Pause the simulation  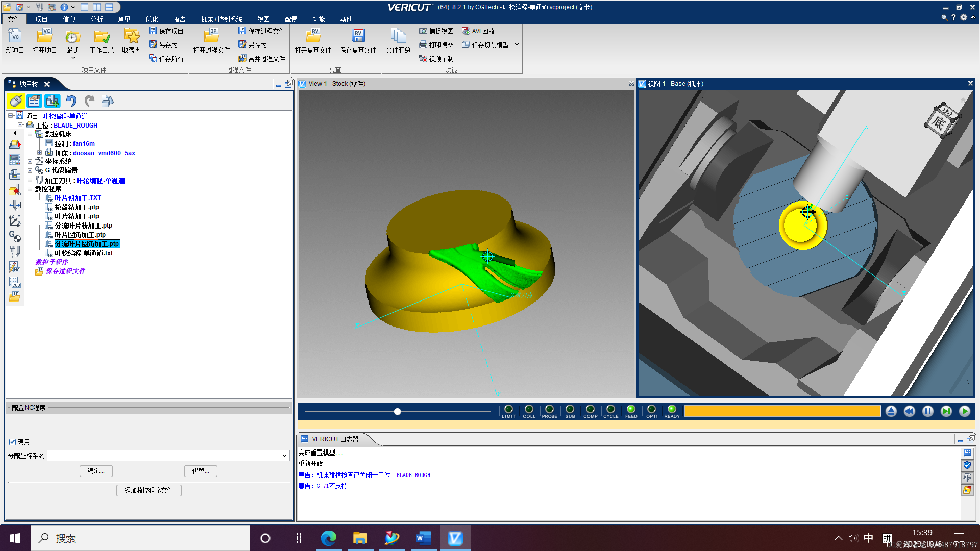point(928,411)
